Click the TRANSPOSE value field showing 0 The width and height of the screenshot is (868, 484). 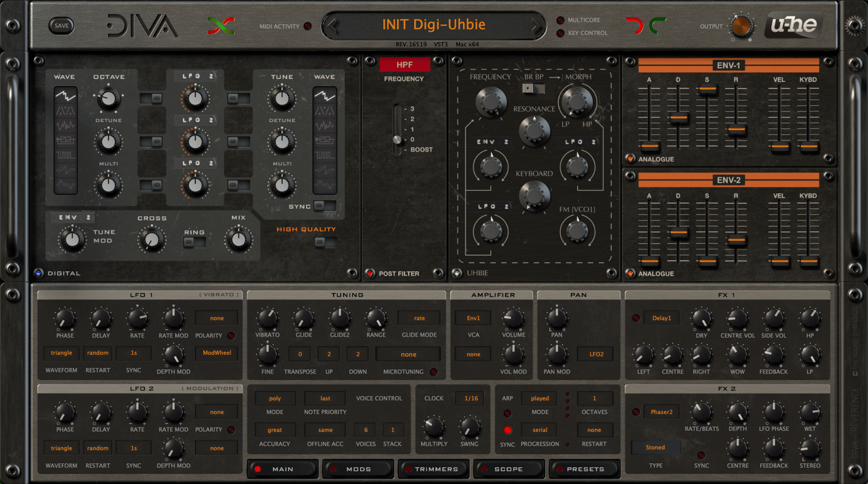pyautogui.click(x=300, y=354)
